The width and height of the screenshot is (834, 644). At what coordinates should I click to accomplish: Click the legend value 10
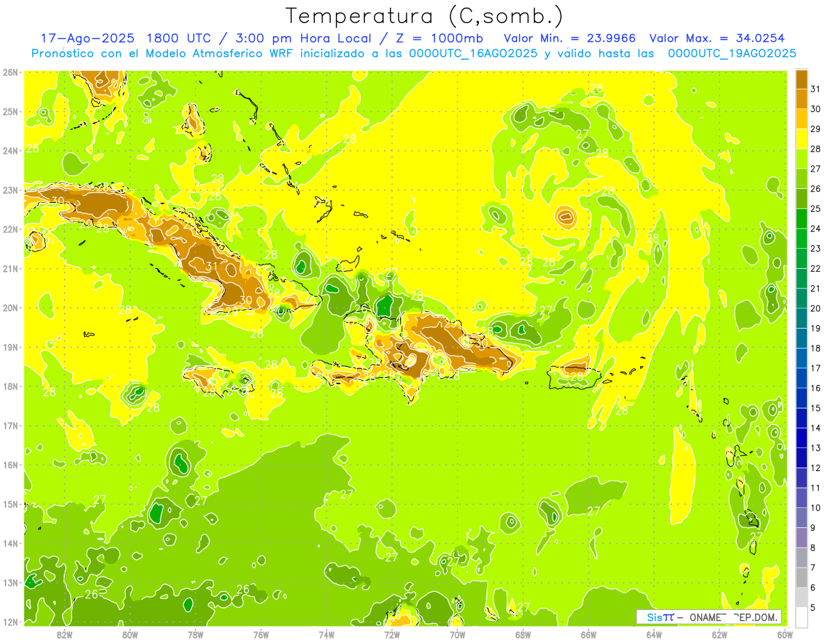(816, 508)
